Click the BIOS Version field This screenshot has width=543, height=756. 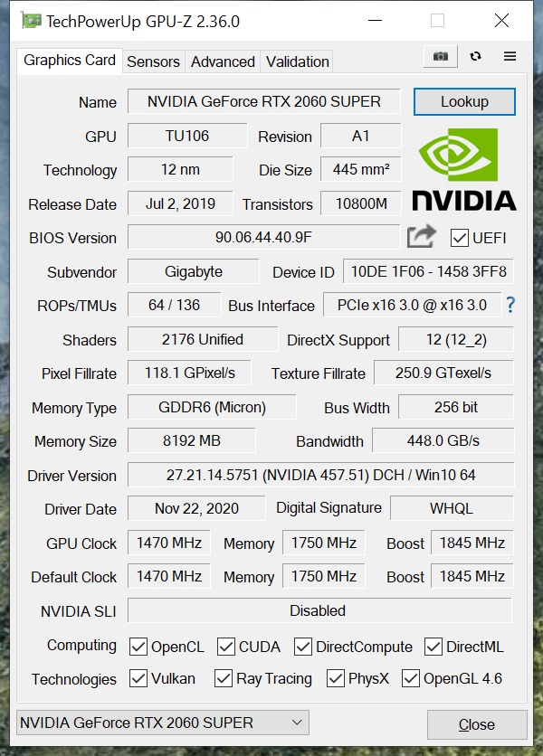263,238
